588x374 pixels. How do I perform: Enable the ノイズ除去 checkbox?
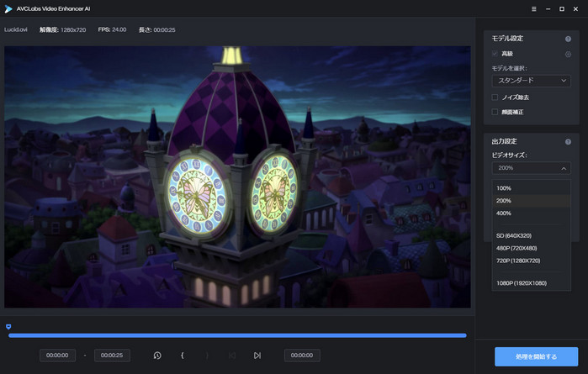click(495, 97)
